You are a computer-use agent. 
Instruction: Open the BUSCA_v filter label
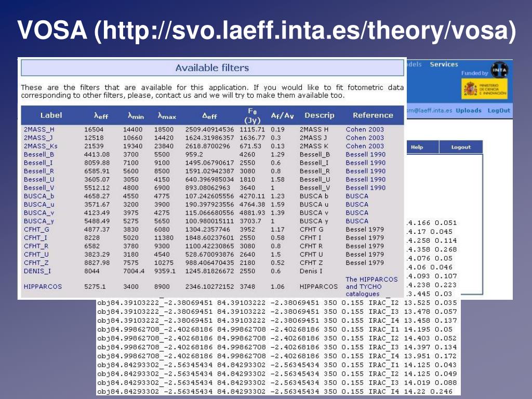click(39, 212)
